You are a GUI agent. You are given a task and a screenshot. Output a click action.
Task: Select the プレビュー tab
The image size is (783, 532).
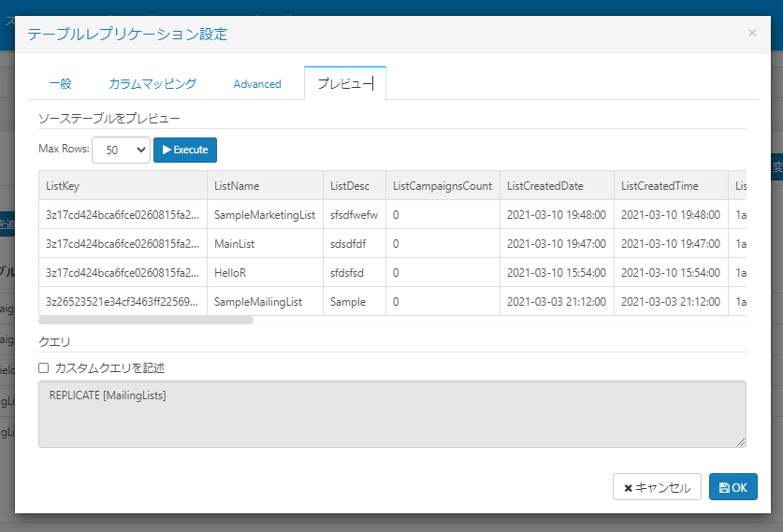pyautogui.click(x=345, y=83)
